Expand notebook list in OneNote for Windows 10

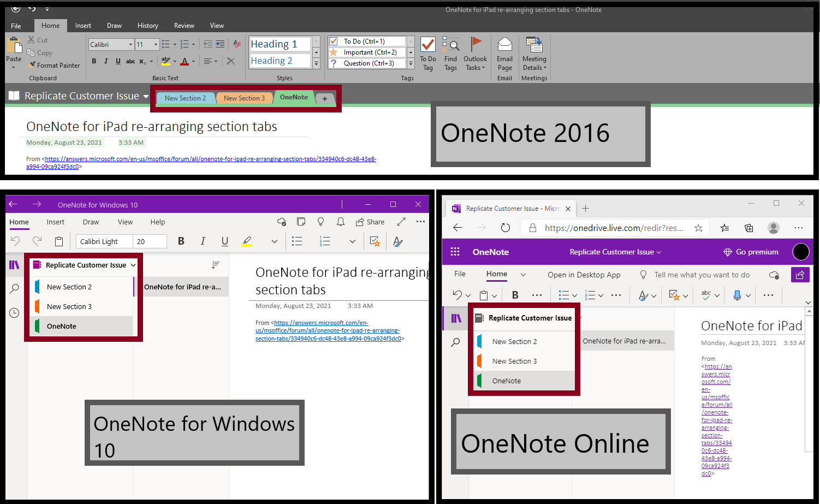point(133,265)
